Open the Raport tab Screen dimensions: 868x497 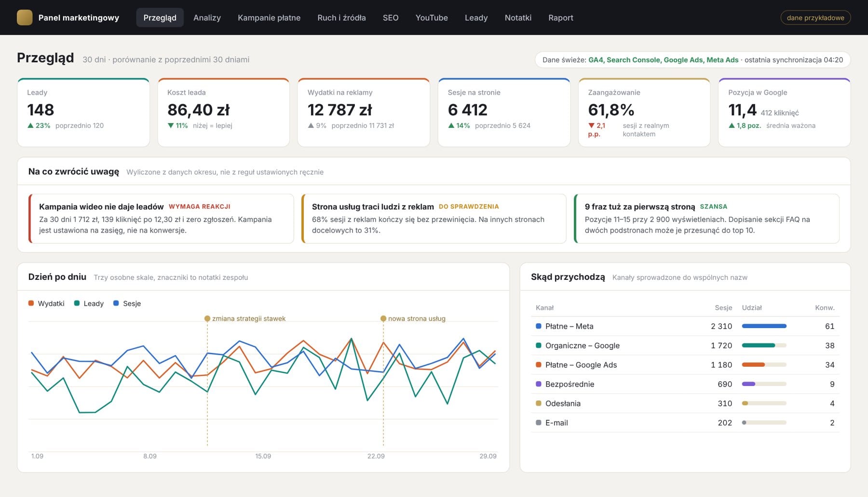pos(561,17)
